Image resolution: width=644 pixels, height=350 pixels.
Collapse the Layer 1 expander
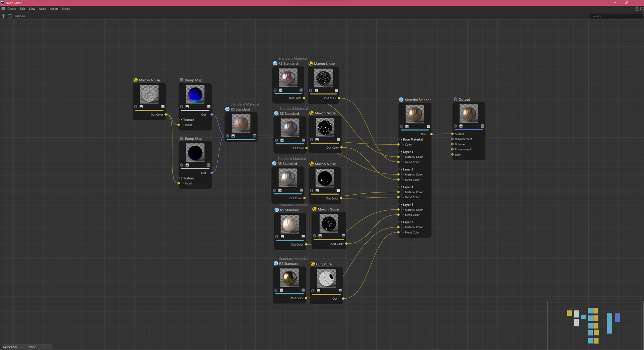click(401, 152)
